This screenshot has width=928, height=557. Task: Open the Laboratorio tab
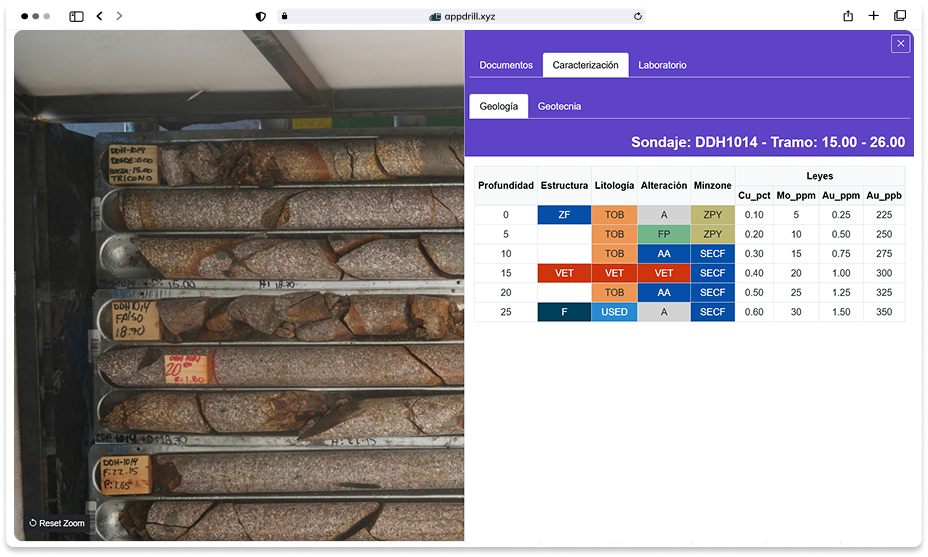pyautogui.click(x=662, y=65)
